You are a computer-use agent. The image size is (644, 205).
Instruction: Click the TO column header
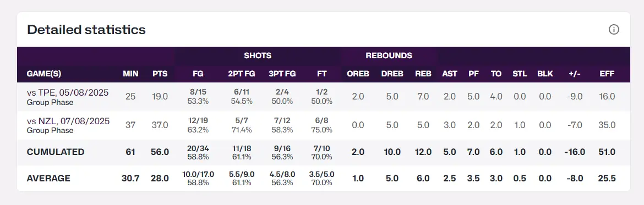pos(496,74)
